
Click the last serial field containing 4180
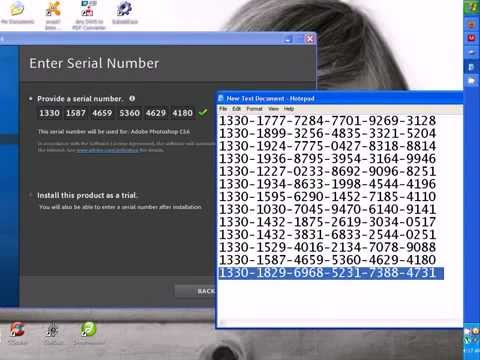click(x=182, y=113)
